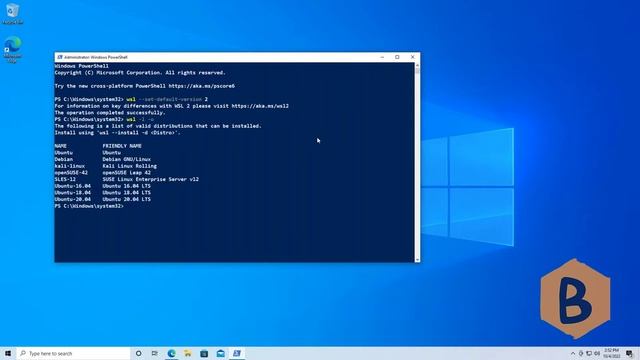Click the 'Type here to search' box
The width and height of the screenshot is (640, 360).
[73, 353]
